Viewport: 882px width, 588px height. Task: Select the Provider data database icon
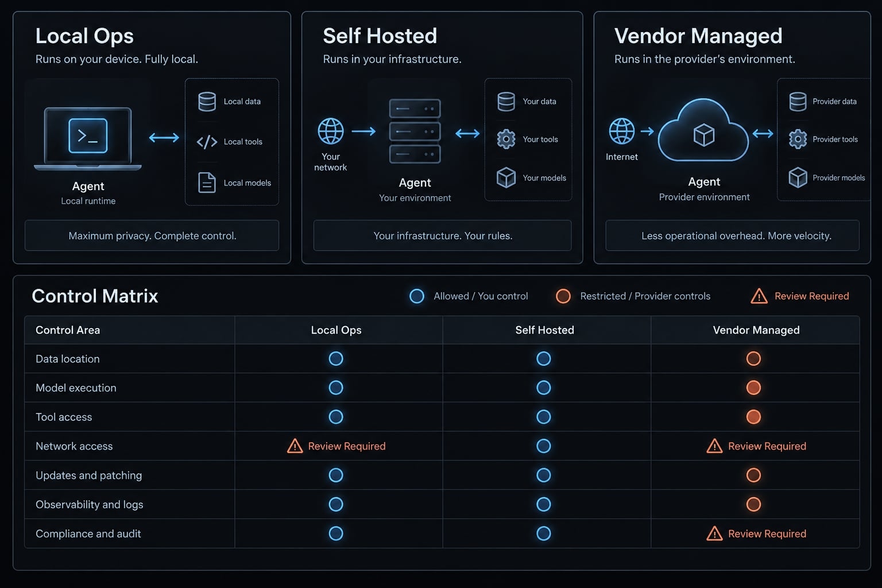pos(798,102)
